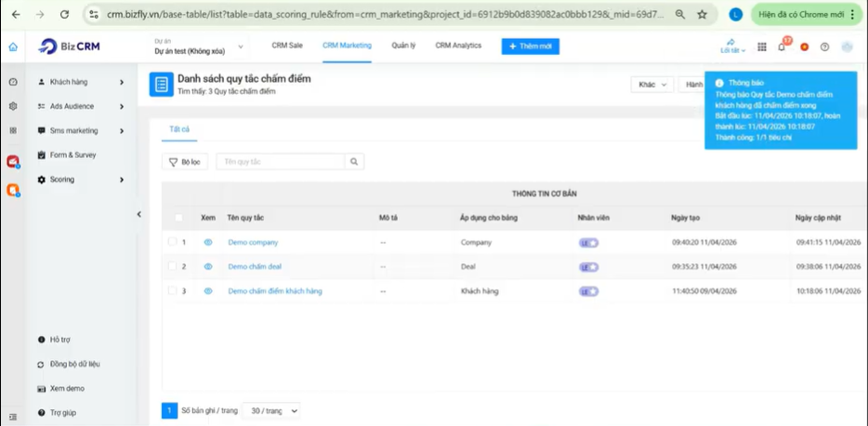868x426 pixels.
Task: Open the apps grid icon in the header
Action: [762, 47]
